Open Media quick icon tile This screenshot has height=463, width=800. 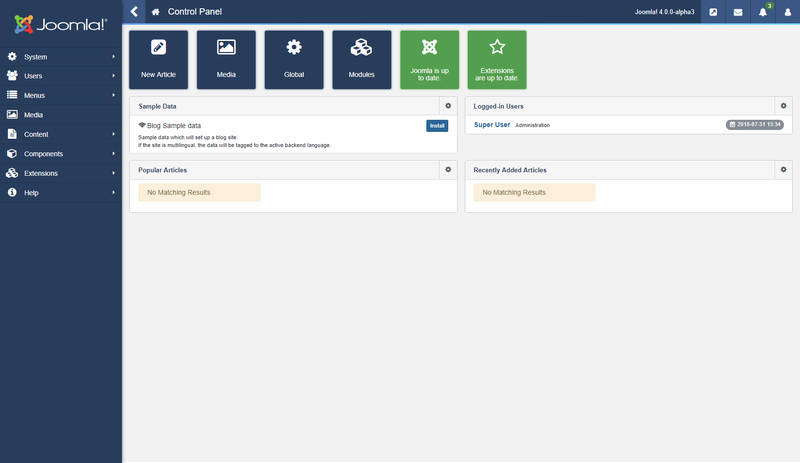click(x=226, y=60)
